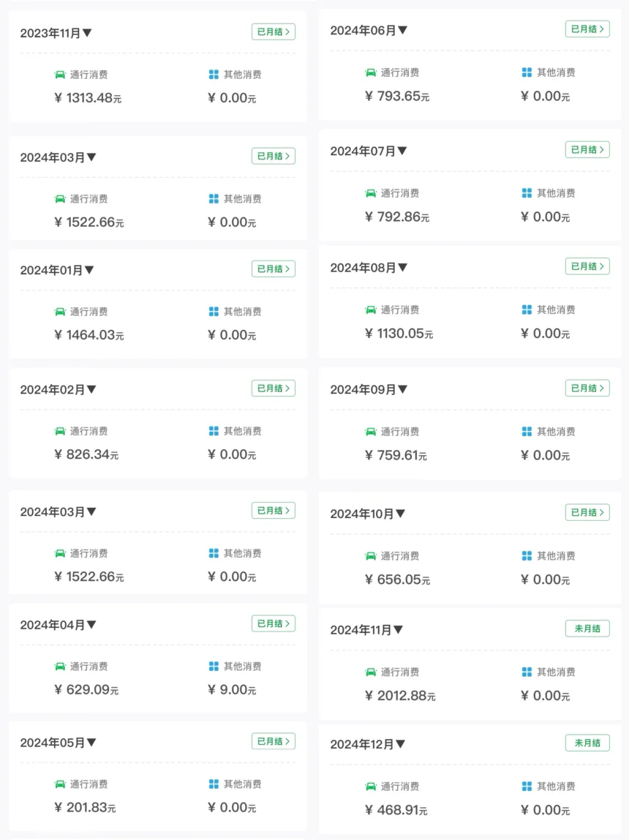
Task: Click grid icon in 2024年12月 card
Action: (527, 786)
